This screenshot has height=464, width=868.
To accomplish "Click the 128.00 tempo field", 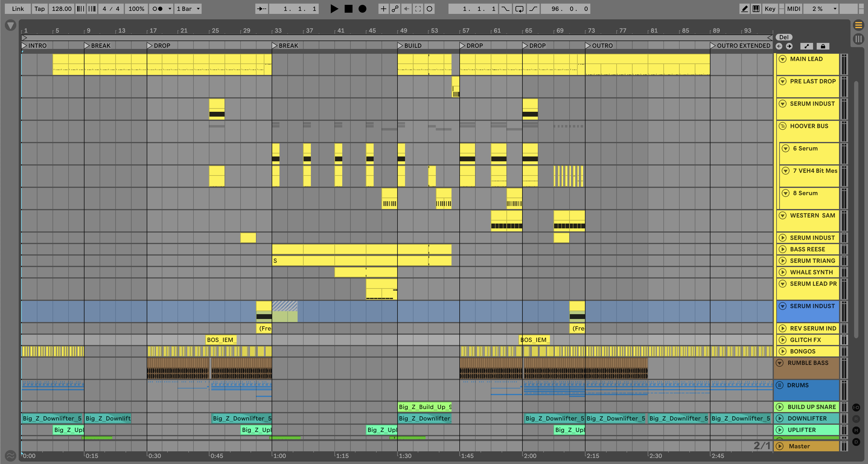I will (x=61, y=9).
